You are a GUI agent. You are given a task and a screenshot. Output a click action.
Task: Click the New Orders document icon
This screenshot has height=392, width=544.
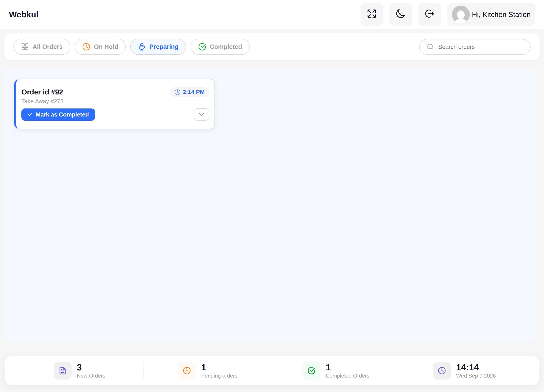click(63, 370)
